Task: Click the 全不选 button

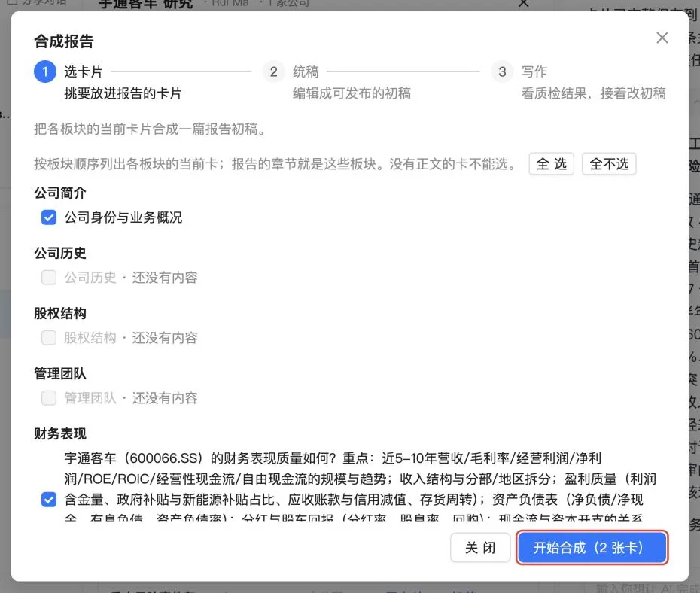Action: [609, 164]
